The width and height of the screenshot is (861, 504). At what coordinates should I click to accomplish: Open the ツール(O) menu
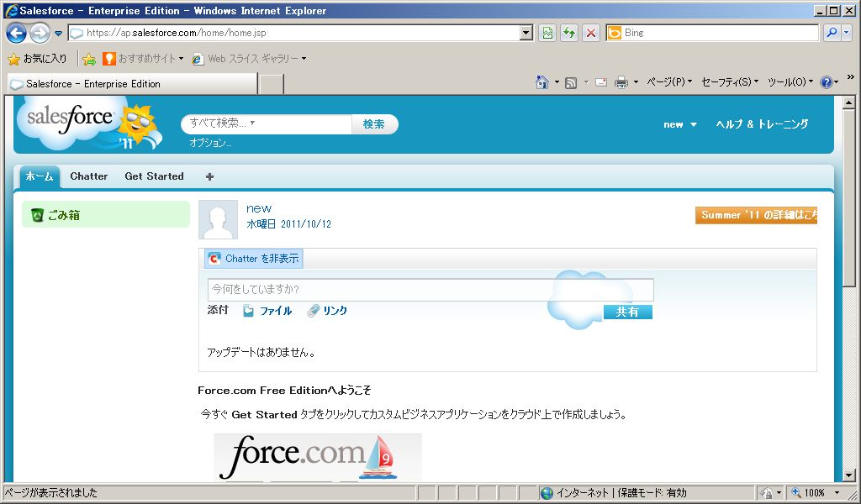pyautogui.click(x=790, y=82)
